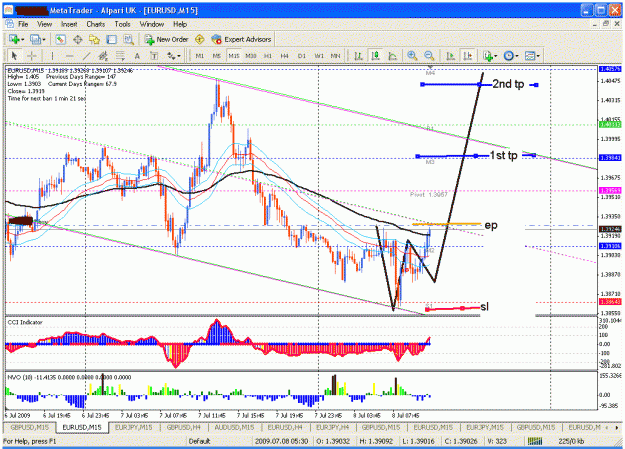Screen dimensions: 625x449
Task: Switch to the EURUSD,H4 chart tab
Action: pyautogui.click(x=285, y=427)
